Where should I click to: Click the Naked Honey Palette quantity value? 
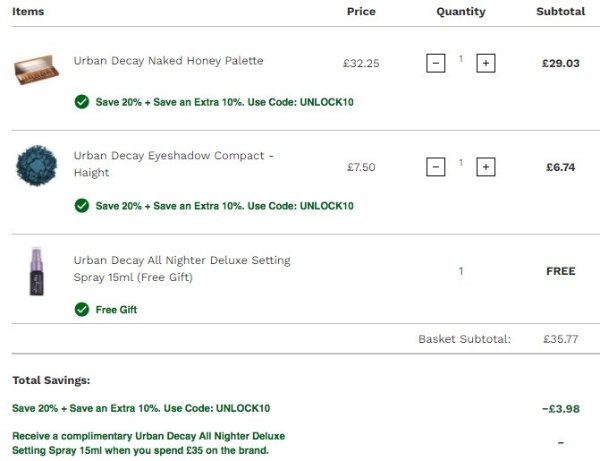click(461, 60)
